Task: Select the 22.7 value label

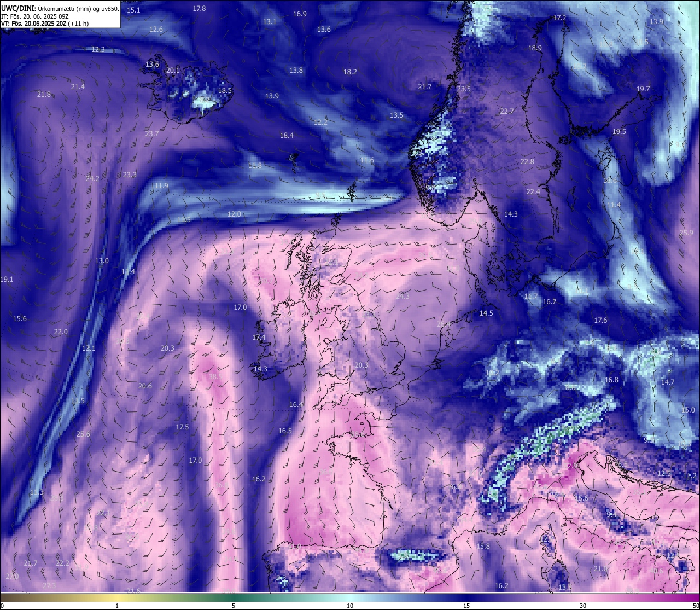Action: [x=507, y=111]
